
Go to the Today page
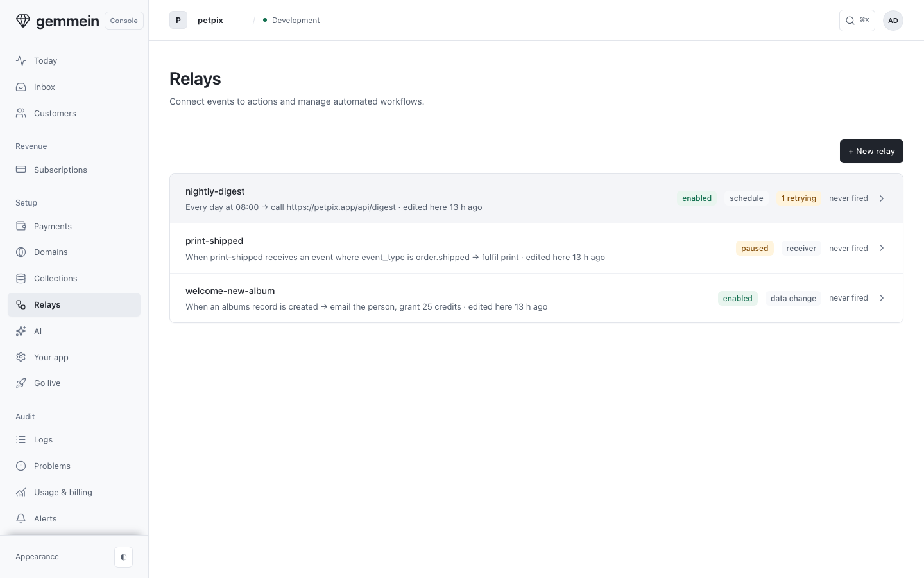[74, 60]
